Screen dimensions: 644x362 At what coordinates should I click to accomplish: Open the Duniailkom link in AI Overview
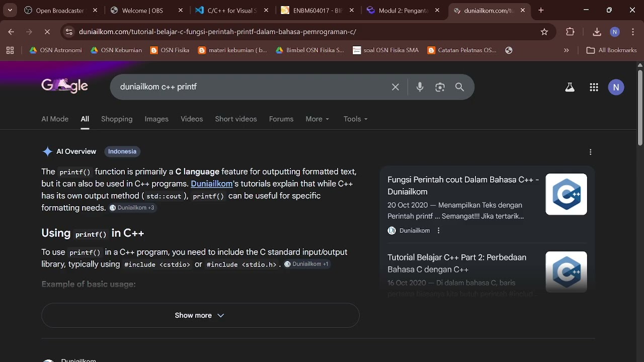[x=211, y=184]
